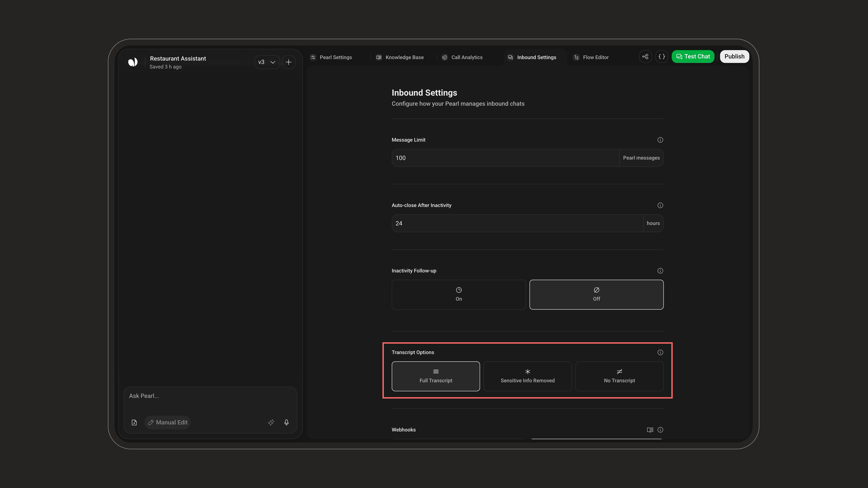Screen dimensions: 868x488
Task: Select the Full Transcript option
Action: 436,376
